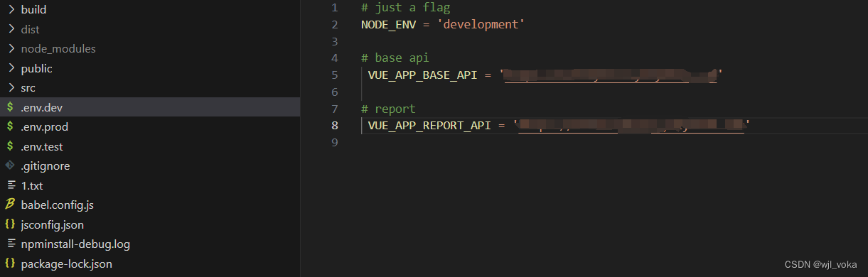Click line number 3 in the gutter
The height and width of the screenshot is (277, 868).
pos(335,41)
